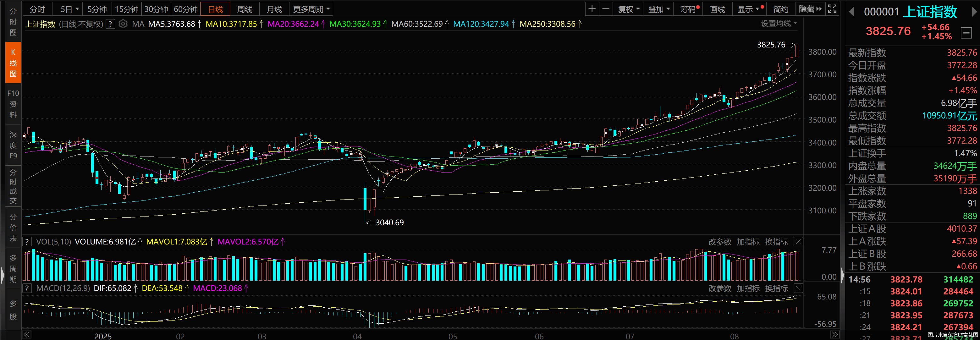Viewport: 980px width, 340px height.
Task: Expand 设置均线 dropdown
Action: (778, 24)
